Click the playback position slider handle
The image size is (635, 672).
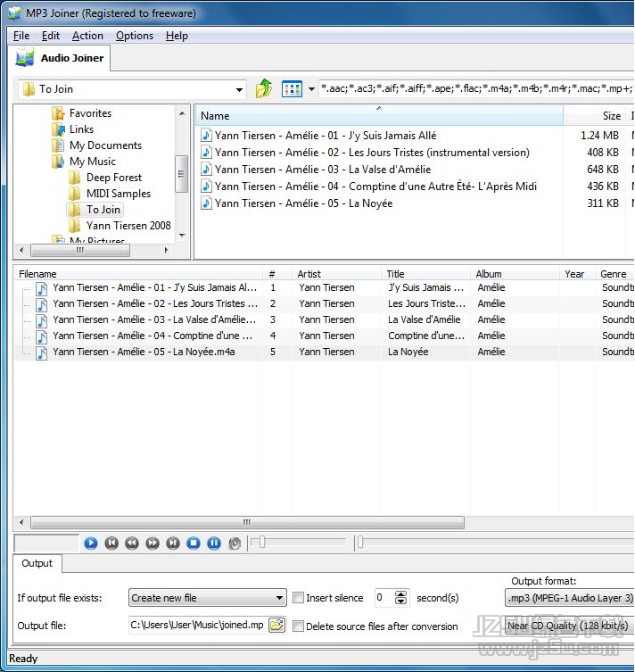360,542
